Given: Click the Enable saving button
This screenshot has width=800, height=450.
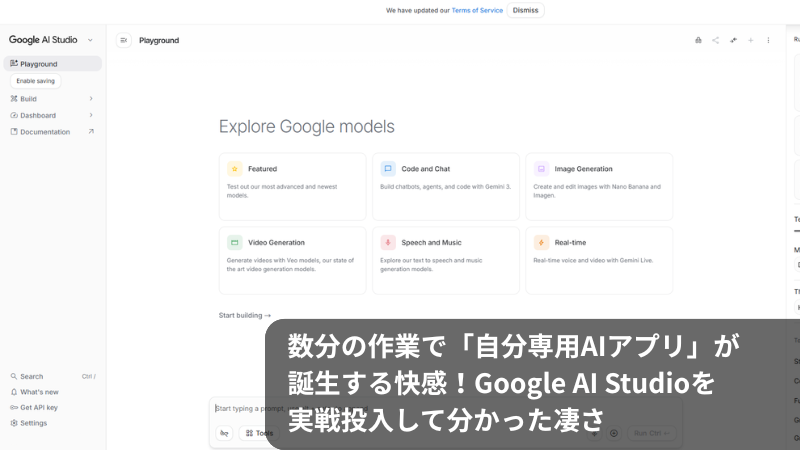Looking at the screenshot, I should click(36, 81).
